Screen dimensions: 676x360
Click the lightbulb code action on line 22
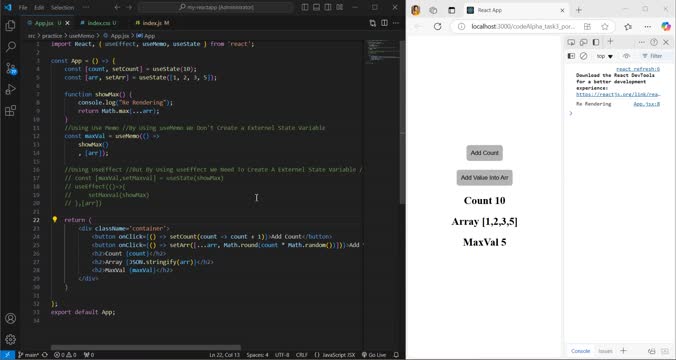click(x=55, y=219)
